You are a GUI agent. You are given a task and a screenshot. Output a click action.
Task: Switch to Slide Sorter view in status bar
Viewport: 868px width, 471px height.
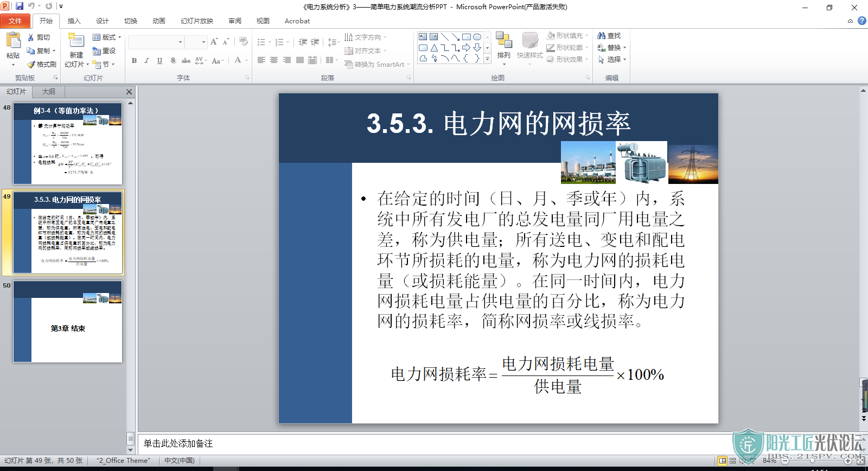pos(733,461)
